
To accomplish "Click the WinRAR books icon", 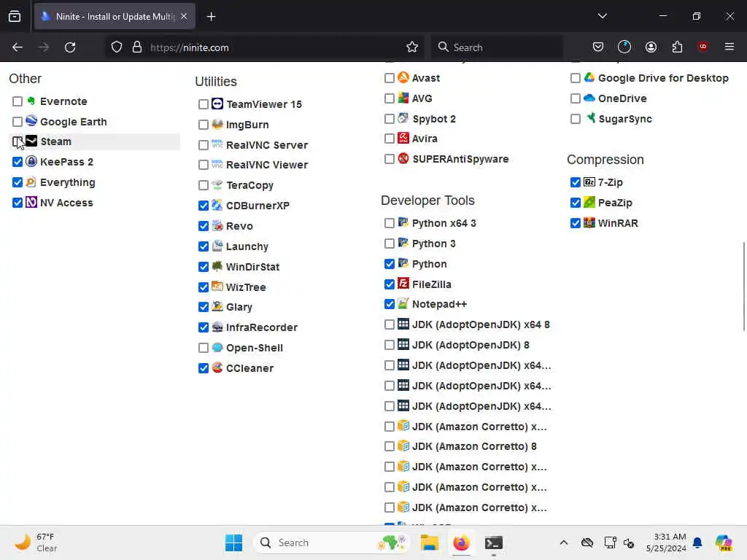I will coord(589,223).
